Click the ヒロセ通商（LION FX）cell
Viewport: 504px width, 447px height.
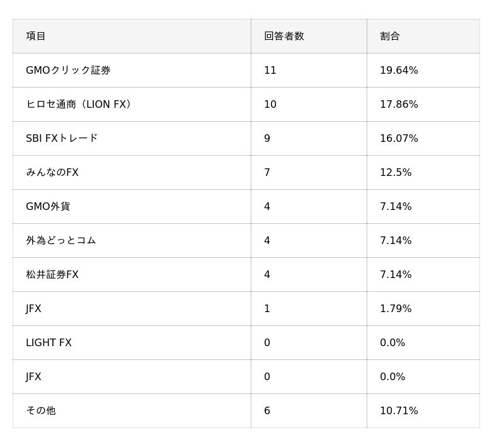point(80,104)
